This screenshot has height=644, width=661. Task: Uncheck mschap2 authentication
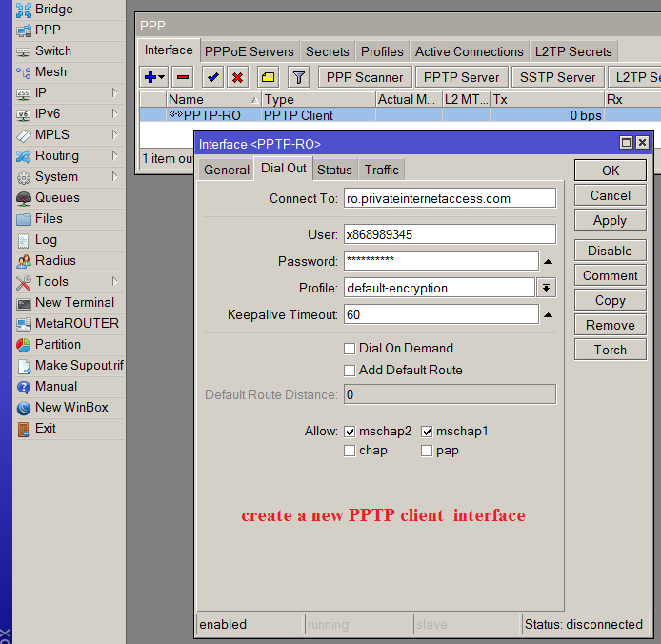(350, 432)
